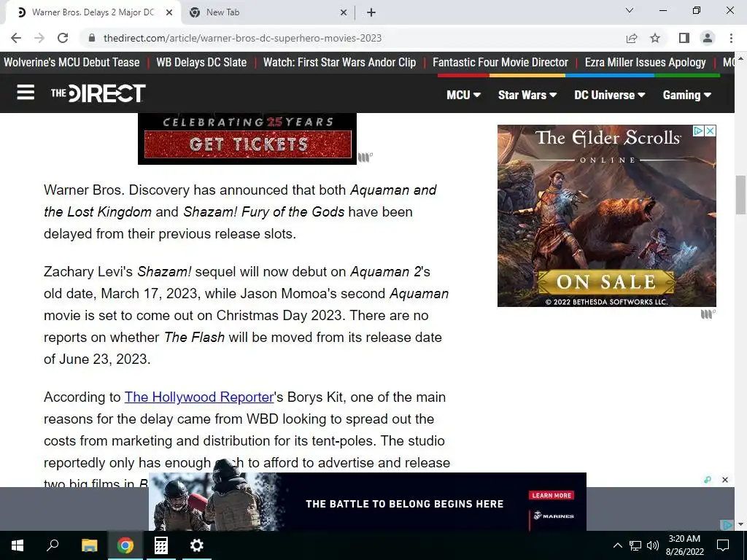The width and height of the screenshot is (747, 560).
Task: Open the network status tray icon
Action: click(635, 545)
